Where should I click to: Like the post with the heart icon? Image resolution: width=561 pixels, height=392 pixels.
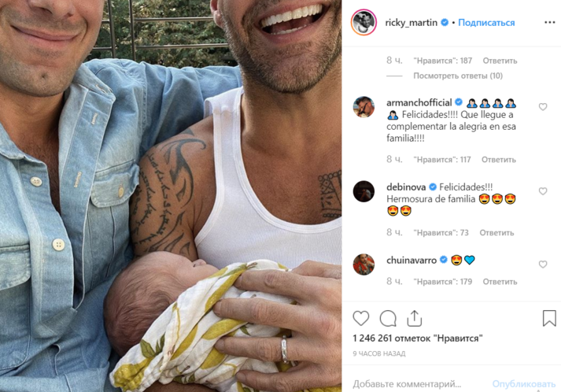[361, 318]
